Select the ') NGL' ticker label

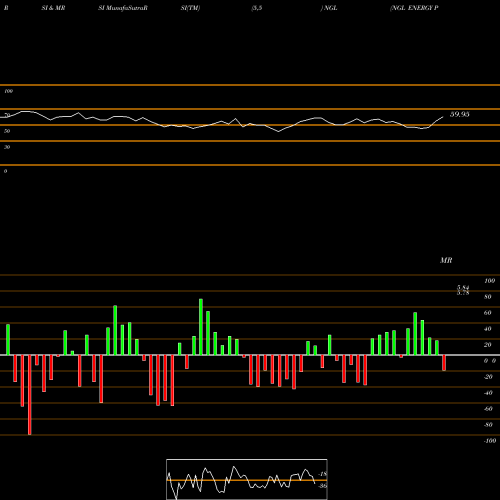click(329, 8)
